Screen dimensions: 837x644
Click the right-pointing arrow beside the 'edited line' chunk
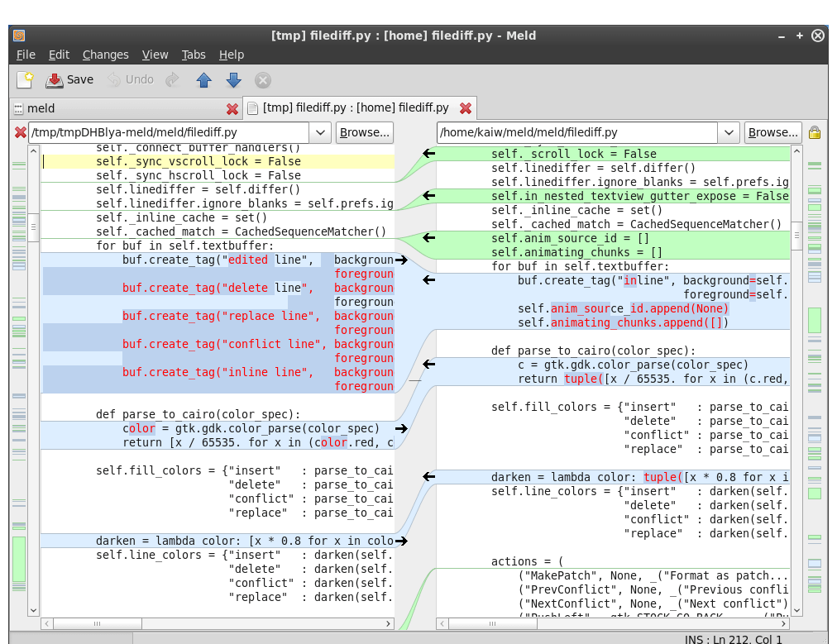401,260
